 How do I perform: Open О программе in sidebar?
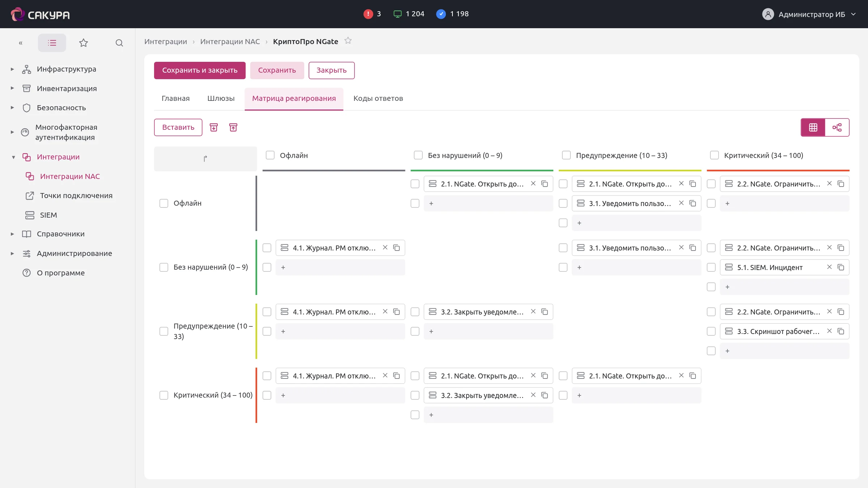point(61,273)
